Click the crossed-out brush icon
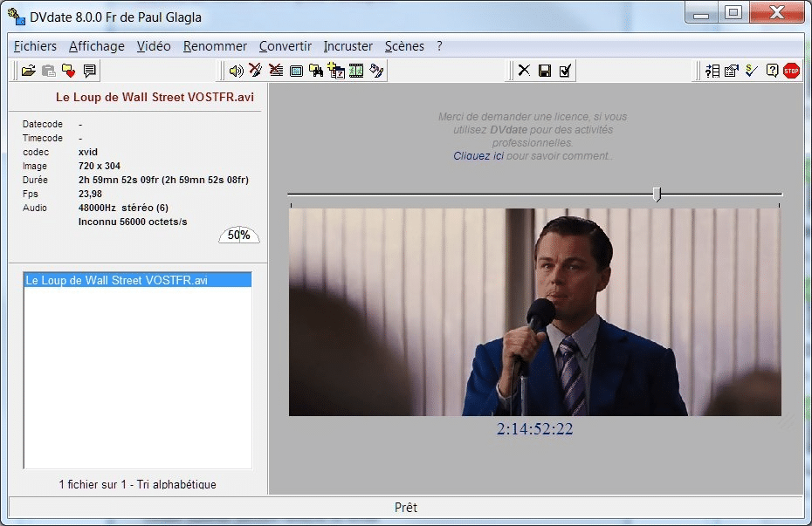This screenshot has height=526, width=812. [x=256, y=71]
